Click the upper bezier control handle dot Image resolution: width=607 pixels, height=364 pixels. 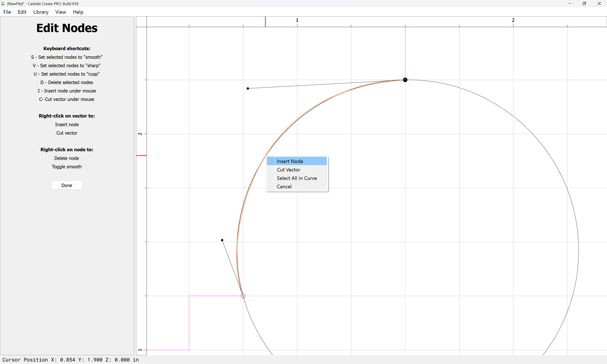click(248, 88)
